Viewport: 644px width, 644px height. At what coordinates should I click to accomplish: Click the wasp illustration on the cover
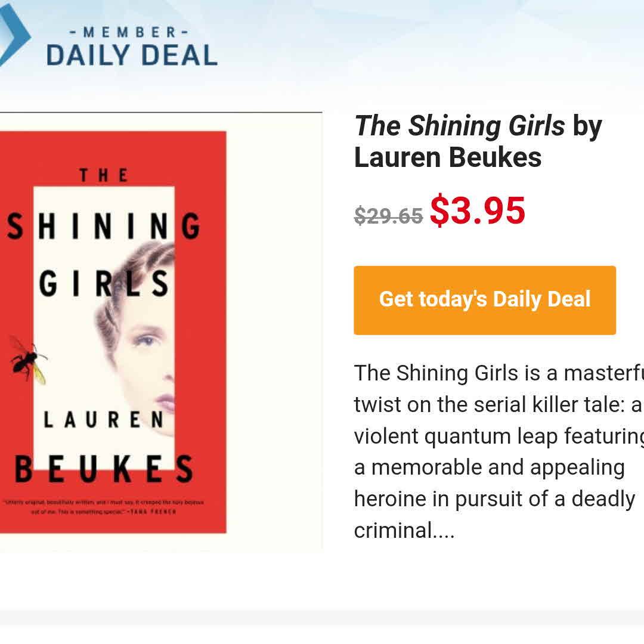point(28,360)
